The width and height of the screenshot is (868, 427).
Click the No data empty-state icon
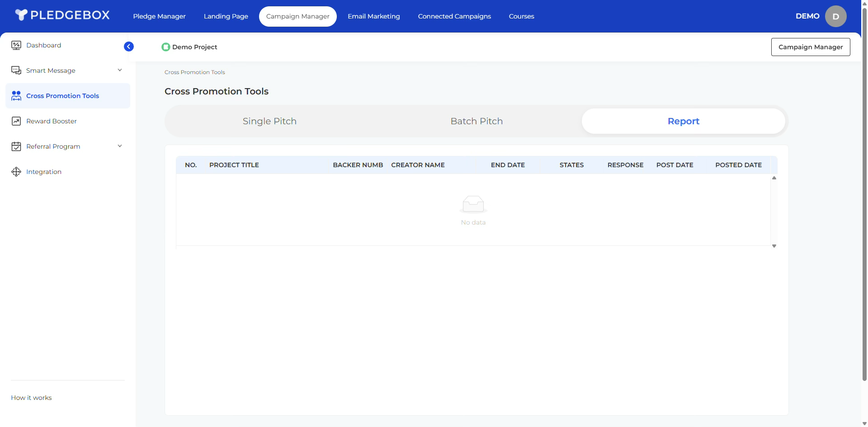473,204
